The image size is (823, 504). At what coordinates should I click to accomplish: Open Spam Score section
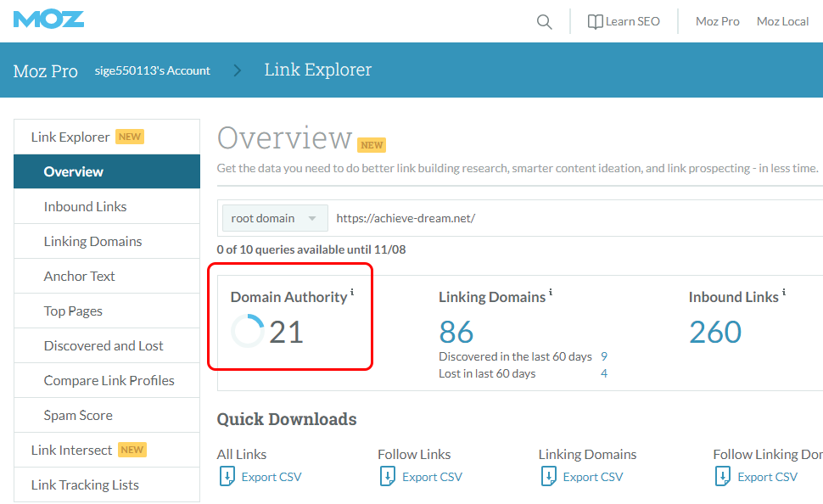107,415
